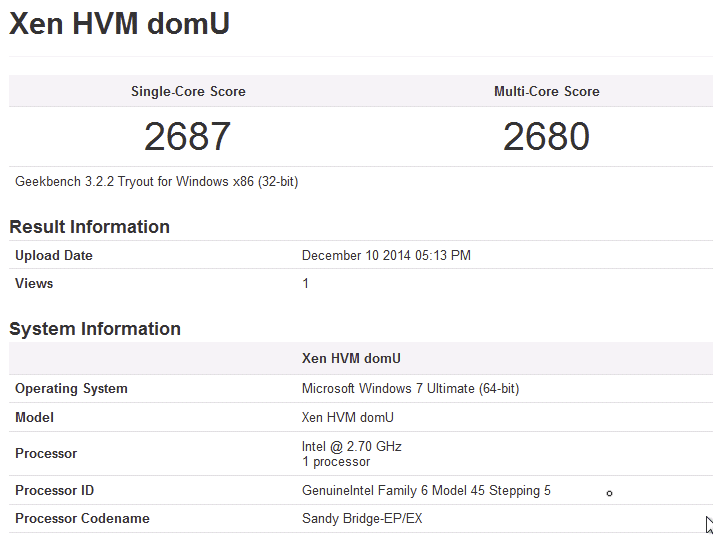
Task: Click the Processor row label
Action: (x=46, y=454)
